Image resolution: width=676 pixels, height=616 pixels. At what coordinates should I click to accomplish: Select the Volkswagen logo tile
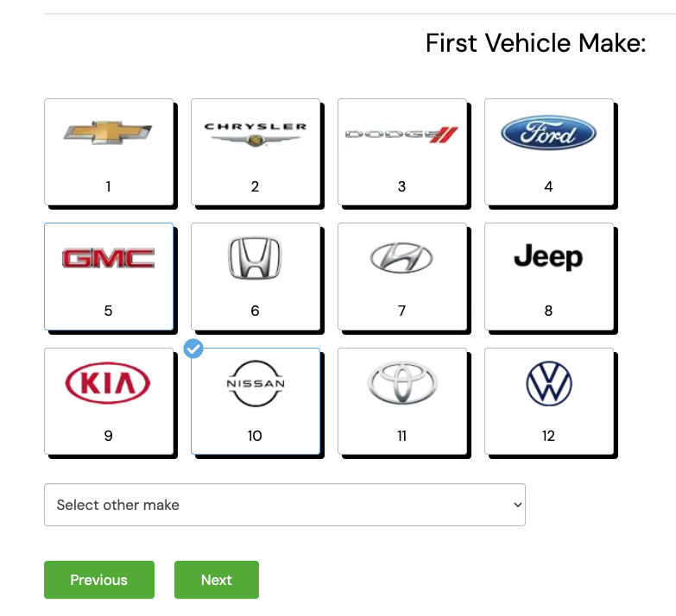click(x=549, y=401)
